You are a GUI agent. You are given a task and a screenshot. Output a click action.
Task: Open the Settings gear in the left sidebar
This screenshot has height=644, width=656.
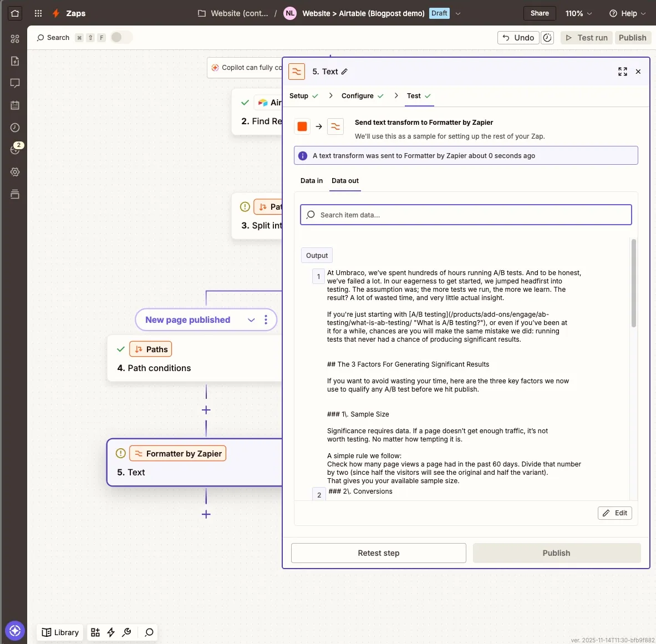(15, 172)
